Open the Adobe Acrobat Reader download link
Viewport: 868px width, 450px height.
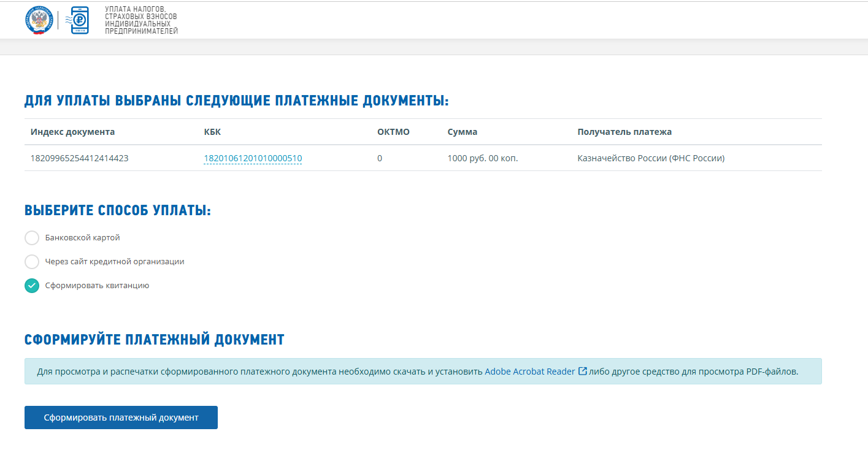pyautogui.click(x=529, y=371)
